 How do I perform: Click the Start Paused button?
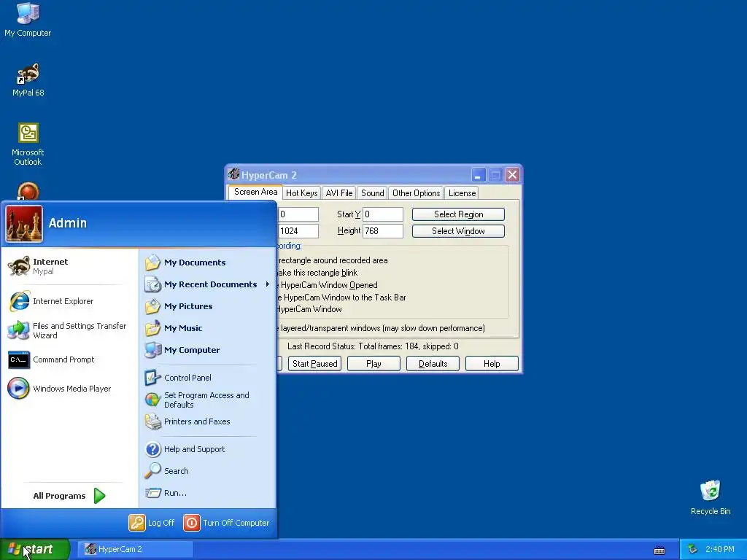315,364
